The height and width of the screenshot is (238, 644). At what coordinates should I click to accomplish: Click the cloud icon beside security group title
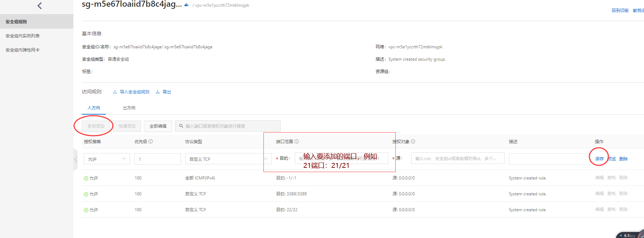(187, 5)
